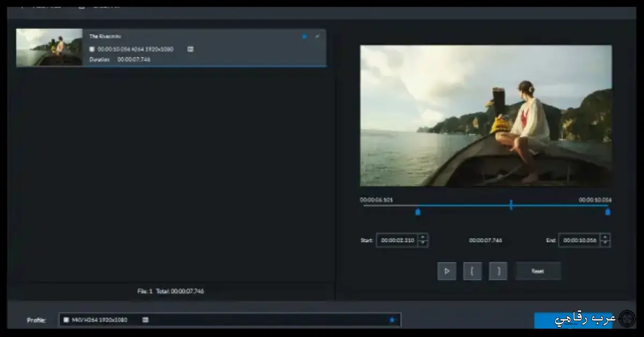Viewport: 644px width, 337px height.
Task: Click the End time stepper down arrow
Action: pos(606,243)
